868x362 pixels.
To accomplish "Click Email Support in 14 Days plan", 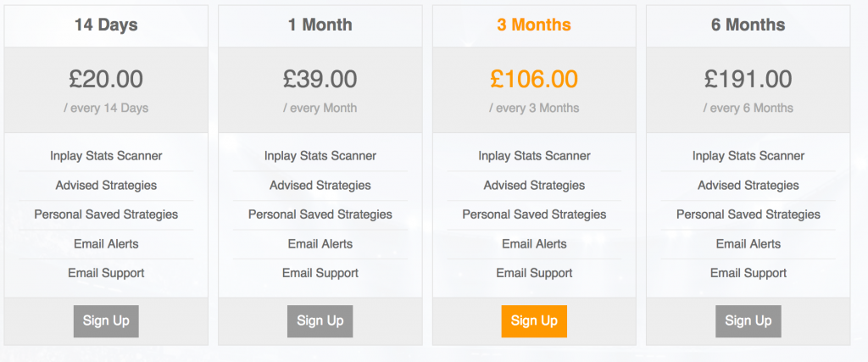I will coord(106,274).
